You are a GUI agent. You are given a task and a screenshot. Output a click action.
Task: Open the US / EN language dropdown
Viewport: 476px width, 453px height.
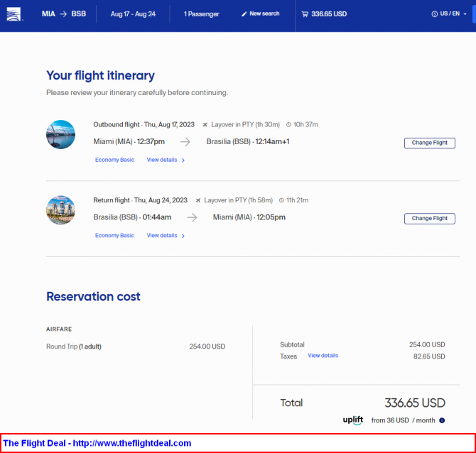coord(449,14)
